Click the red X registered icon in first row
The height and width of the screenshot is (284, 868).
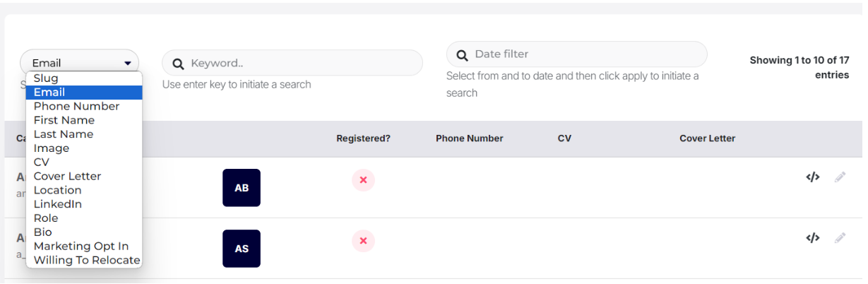[x=363, y=180]
